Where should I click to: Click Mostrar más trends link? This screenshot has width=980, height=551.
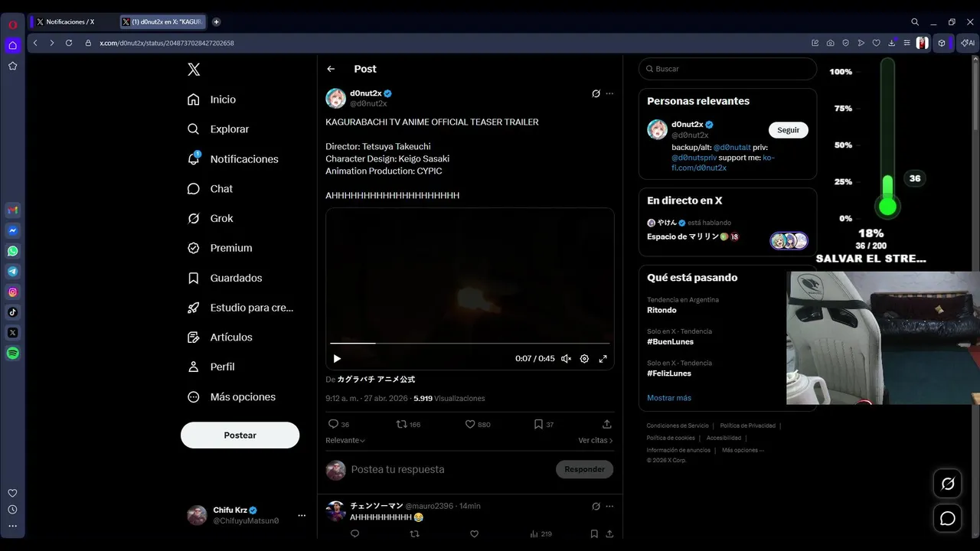point(669,398)
